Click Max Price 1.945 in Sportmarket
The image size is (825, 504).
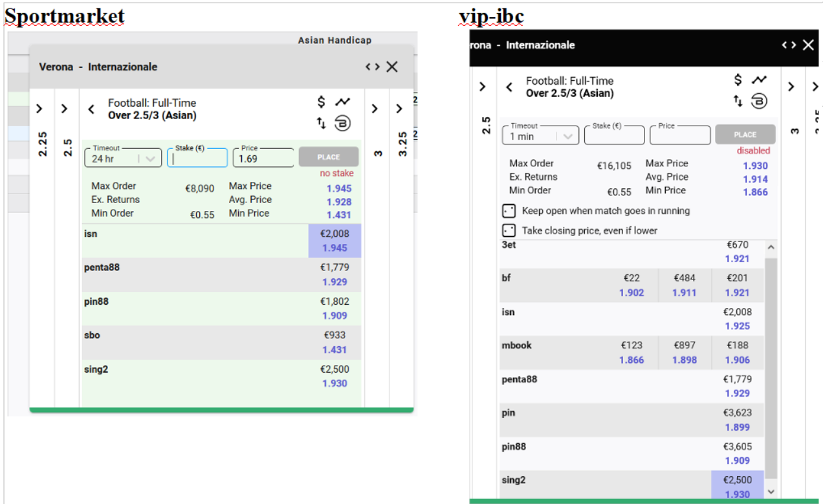(339, 188)
